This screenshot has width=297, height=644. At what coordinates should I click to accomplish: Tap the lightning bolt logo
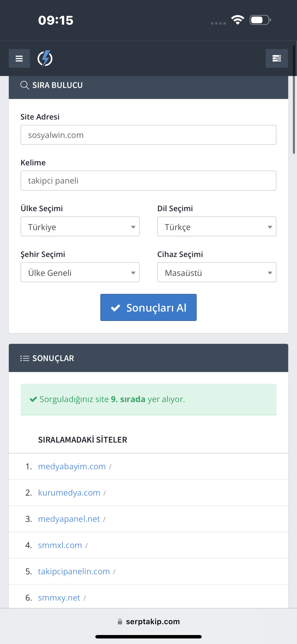(x=45, y=59)
